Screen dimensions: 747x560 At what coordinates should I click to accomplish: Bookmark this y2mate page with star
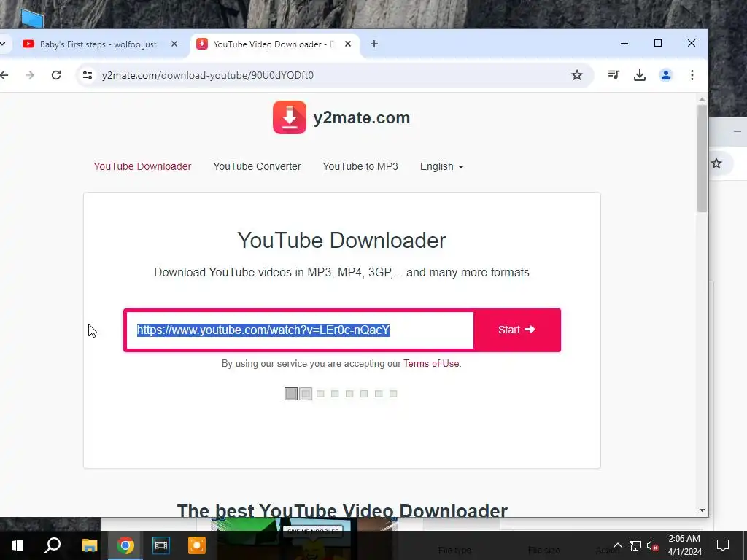577,75
